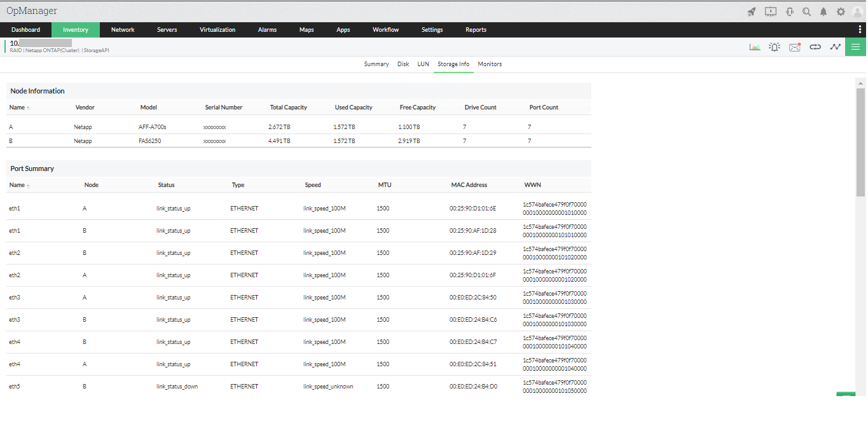The width and height of the screenshot is (868, 426).
Task: Open the Maps menu
Action: (307, 30)
